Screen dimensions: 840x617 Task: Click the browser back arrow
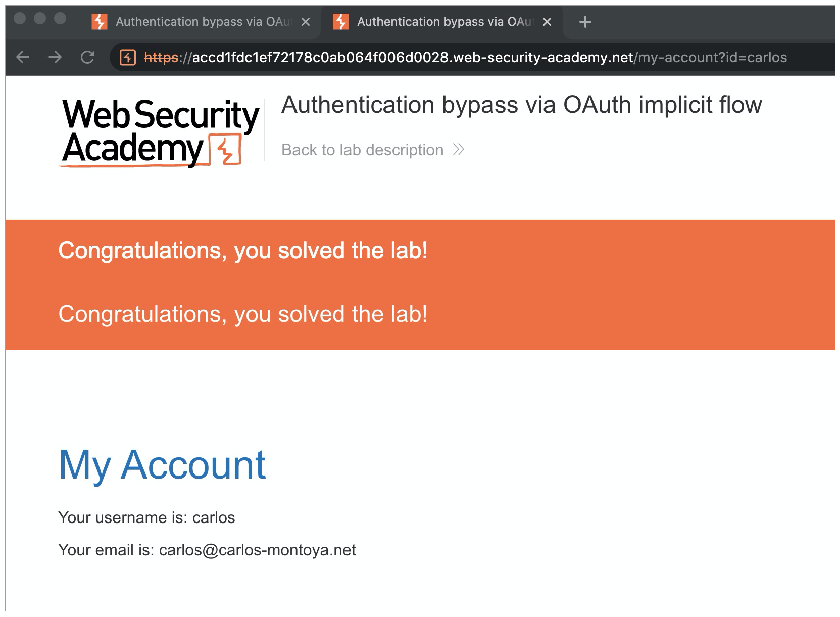23,58
